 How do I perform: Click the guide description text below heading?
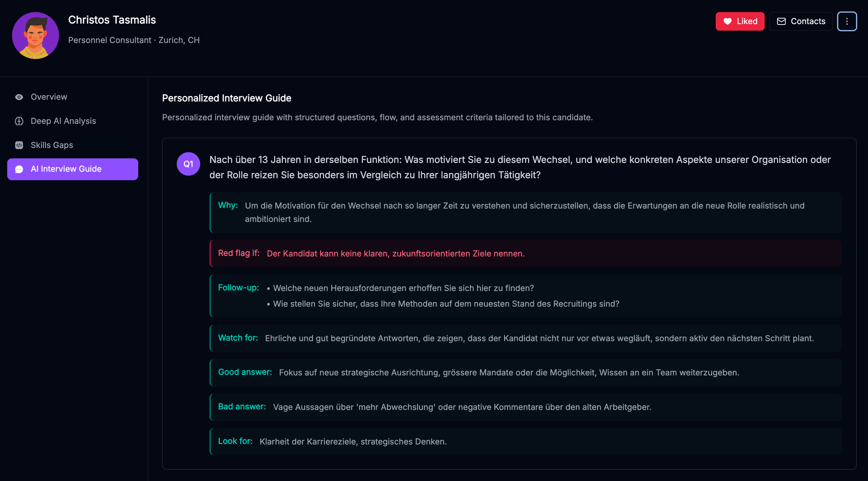point(377,117)
